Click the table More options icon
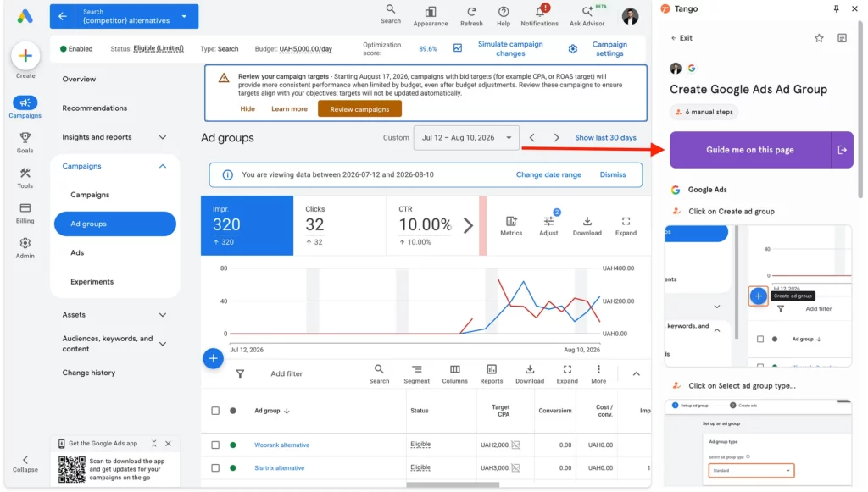 pyautogui.click(x=598, y=374)
